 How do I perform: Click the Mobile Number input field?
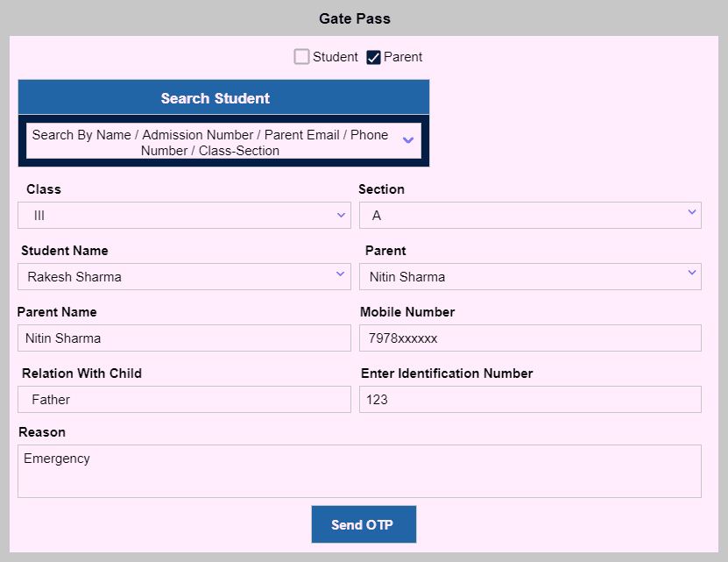tap(530, 338)
